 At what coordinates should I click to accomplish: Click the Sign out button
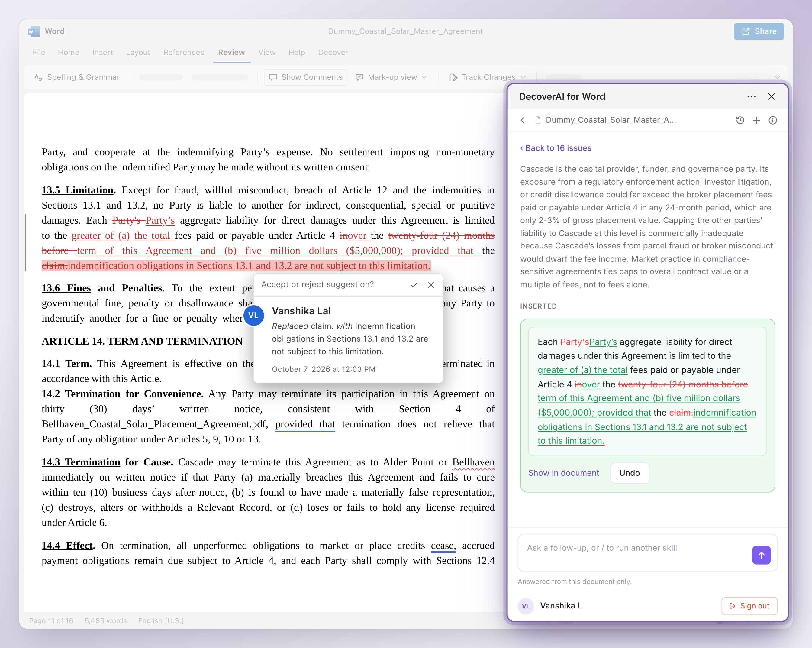click(x=749, y=606)
